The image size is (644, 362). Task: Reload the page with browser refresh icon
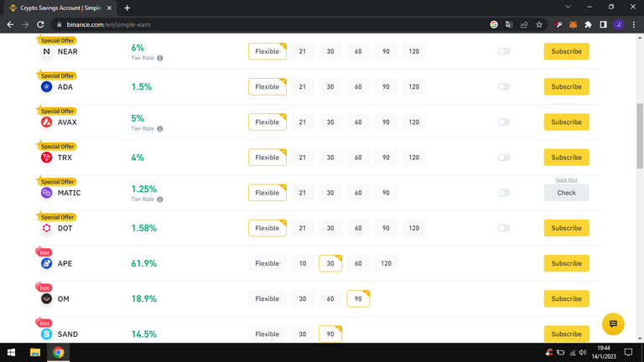pos(40,24)
